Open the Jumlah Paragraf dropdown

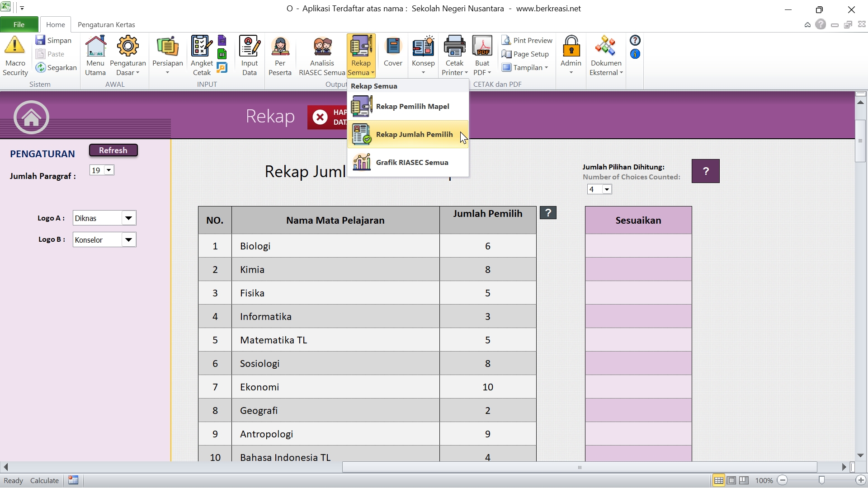coord(109,170)
